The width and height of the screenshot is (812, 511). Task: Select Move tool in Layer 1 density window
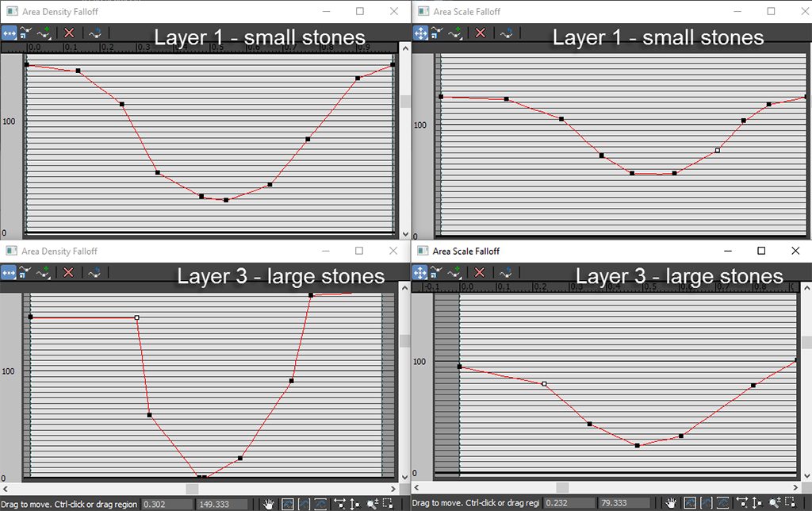pyautogui.click(x=9, y=33)
